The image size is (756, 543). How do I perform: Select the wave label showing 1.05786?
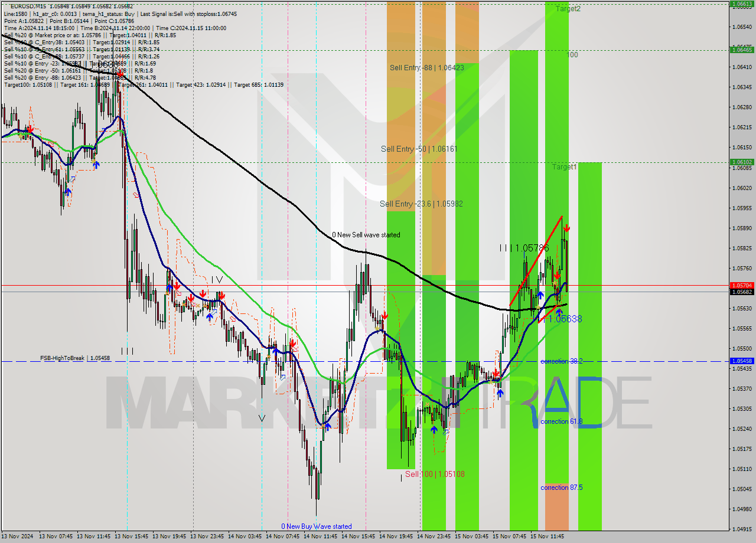[x=524, y=248]
